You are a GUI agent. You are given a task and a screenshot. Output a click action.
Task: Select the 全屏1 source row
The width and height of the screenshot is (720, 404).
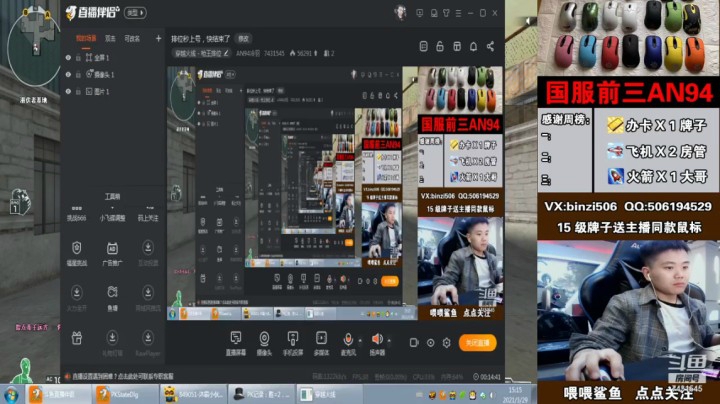pyautogui.click(x=113, y=58)
